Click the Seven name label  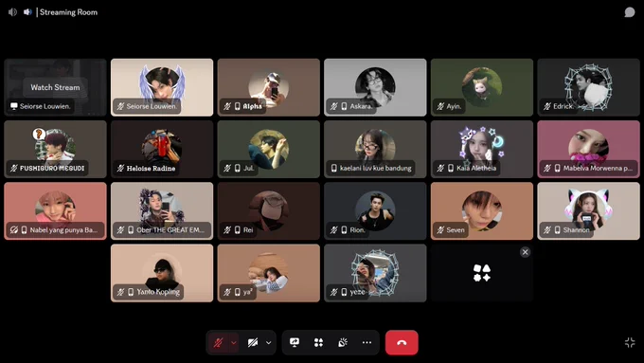click(456, 229)
